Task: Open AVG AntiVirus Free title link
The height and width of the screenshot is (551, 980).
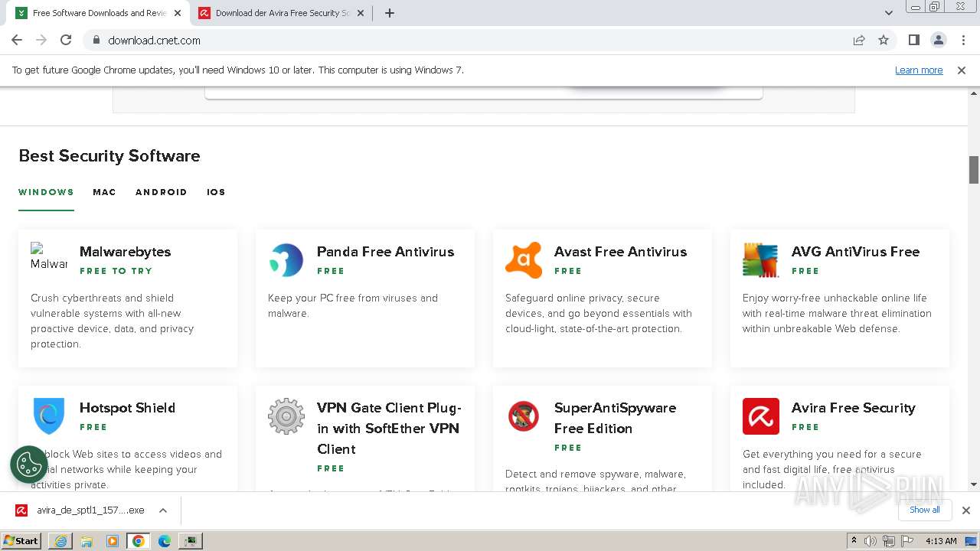Action: point(855,252)
